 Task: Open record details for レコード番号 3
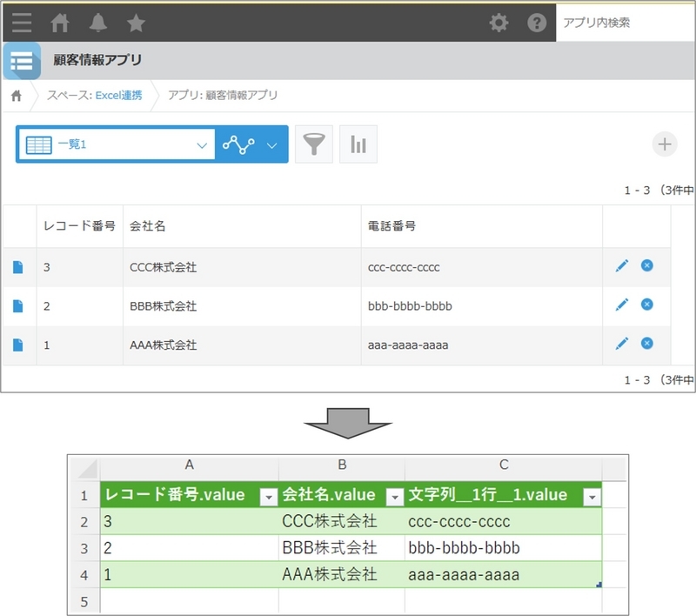tap(19, 266)
